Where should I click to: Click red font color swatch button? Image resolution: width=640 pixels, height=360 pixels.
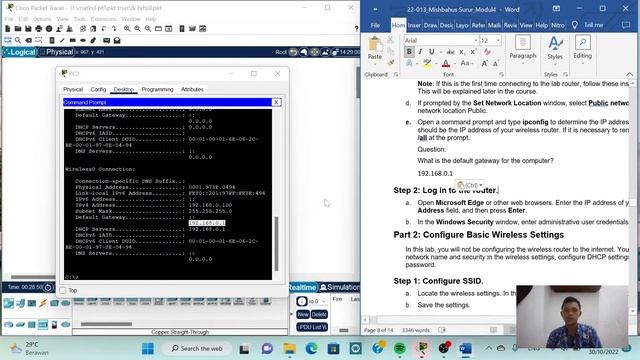446,63
